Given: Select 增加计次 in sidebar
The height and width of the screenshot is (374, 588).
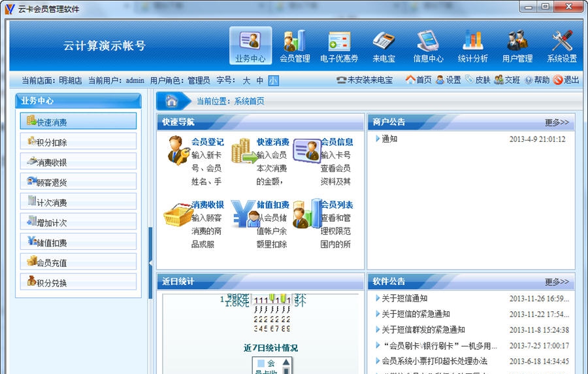Looking at the screenshot, I should 78,222.
